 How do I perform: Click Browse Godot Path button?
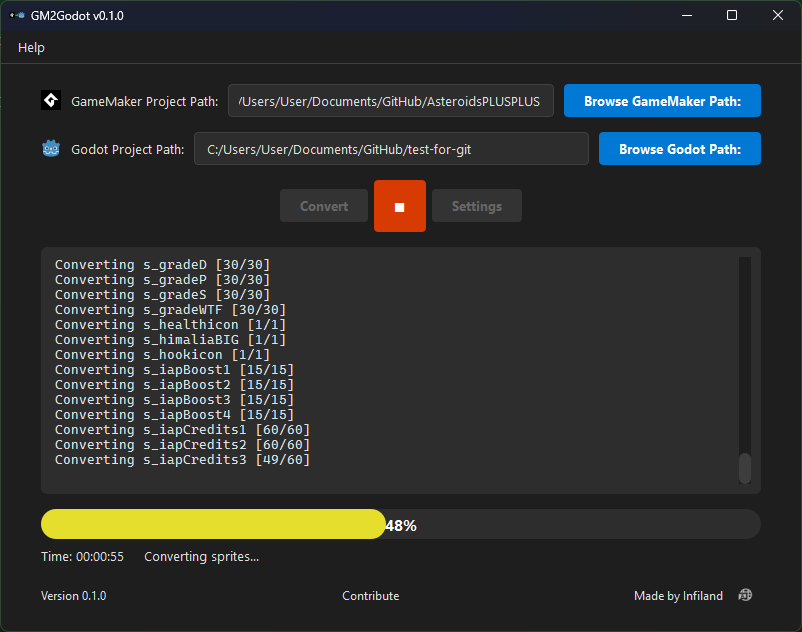pyautogui.click(x=680, y=149)
